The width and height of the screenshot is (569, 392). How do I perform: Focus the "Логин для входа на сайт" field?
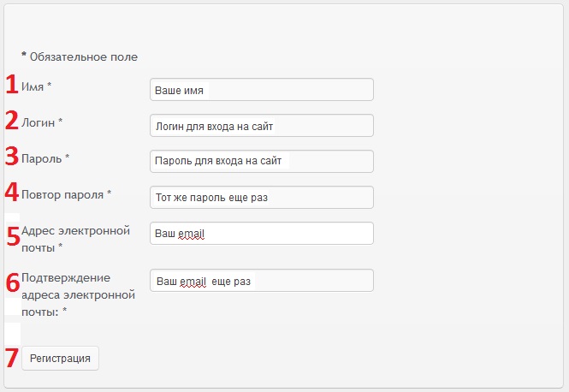tap(261, 126)
